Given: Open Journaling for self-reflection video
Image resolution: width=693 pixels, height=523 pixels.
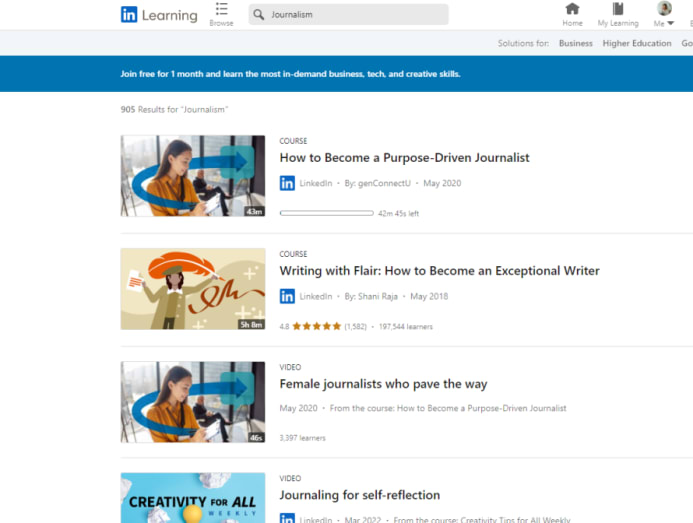Looking at the screenshot, I should tap(359, 495).
